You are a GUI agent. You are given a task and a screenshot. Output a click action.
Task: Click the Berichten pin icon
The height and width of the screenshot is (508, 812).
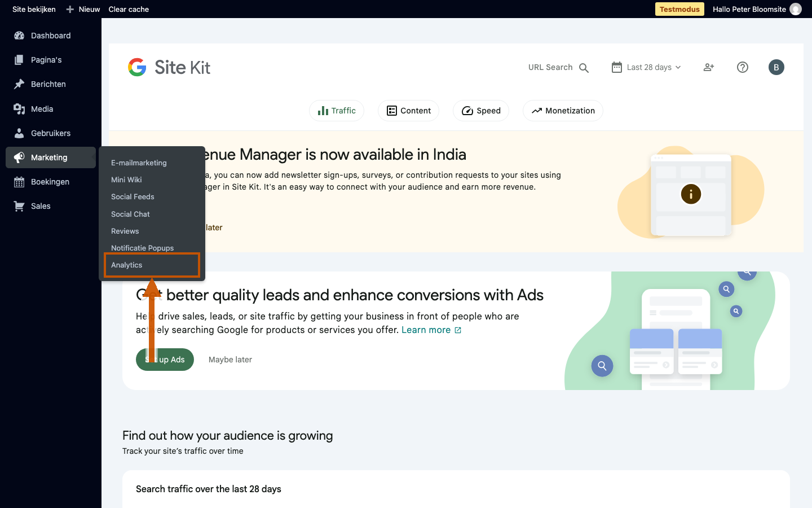coord(19,84)
